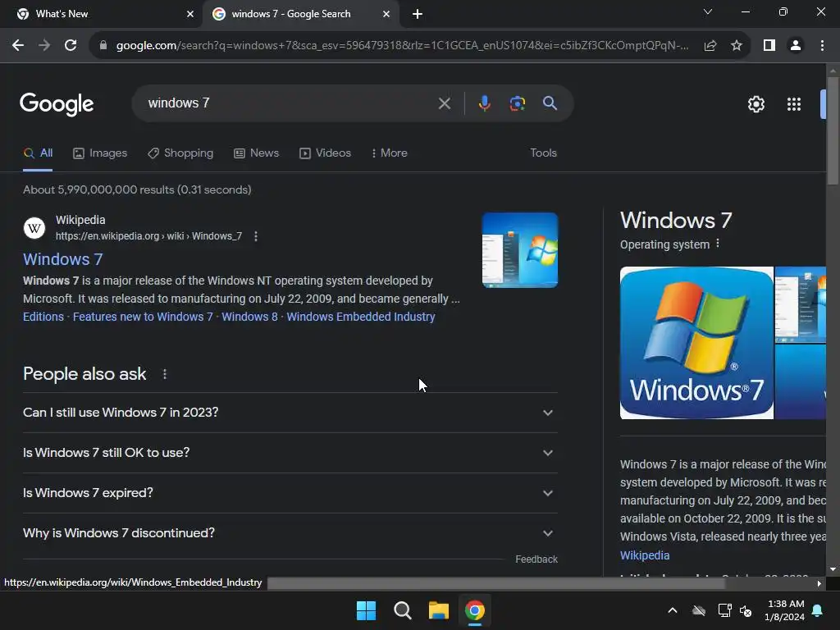
Task: Open the network display tray icon
Action: tap(724, 610)
